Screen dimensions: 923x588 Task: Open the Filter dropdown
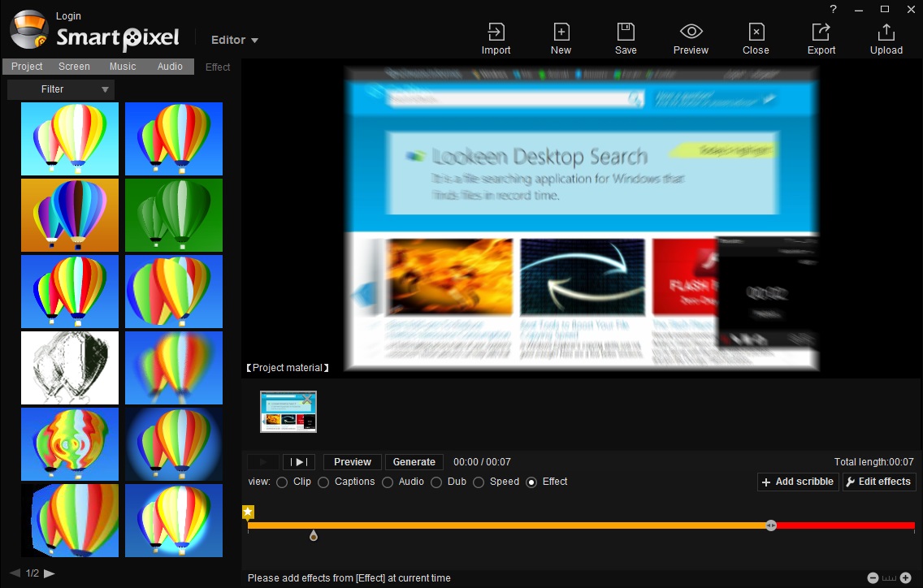(60, 89)
